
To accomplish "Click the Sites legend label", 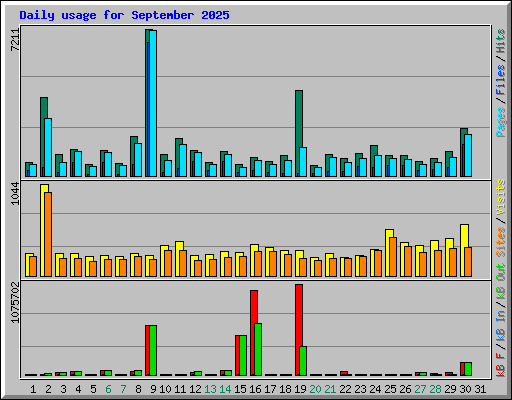I will click(x=501, y=242).
